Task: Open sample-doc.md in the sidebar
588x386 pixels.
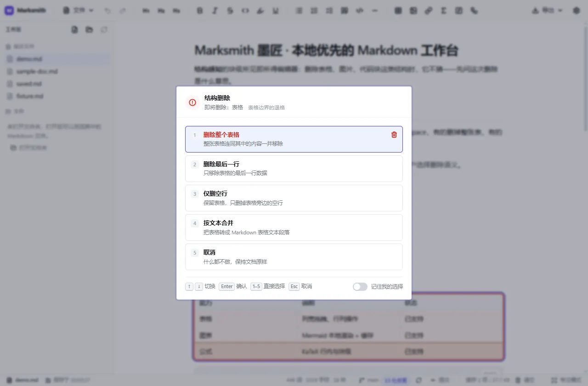Action: point(57,71)
